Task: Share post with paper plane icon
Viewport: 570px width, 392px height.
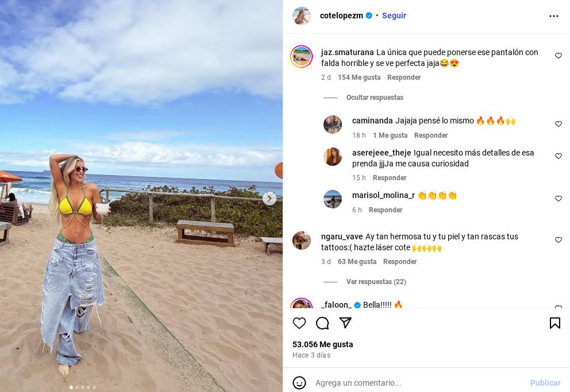Action: tap(345, 323)
